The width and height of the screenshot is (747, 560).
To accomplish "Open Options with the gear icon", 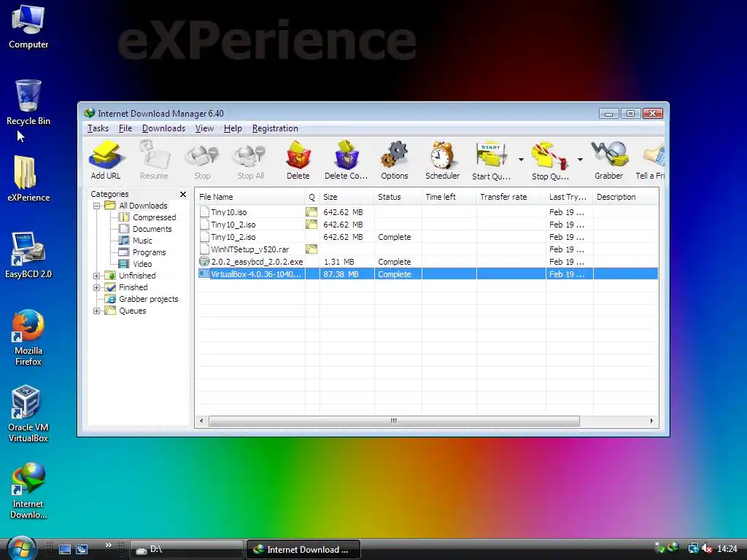I will 395,160.
